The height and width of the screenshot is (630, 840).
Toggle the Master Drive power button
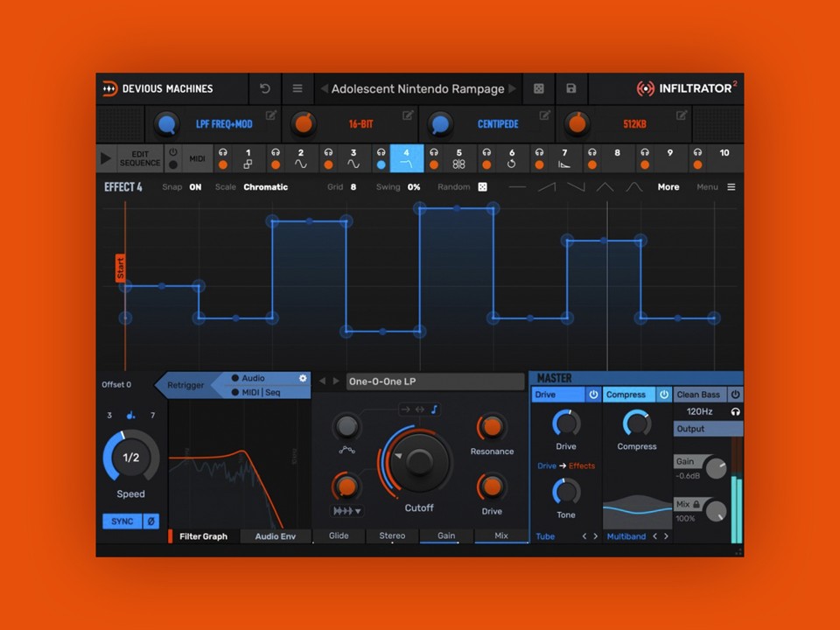click(593, 395)
